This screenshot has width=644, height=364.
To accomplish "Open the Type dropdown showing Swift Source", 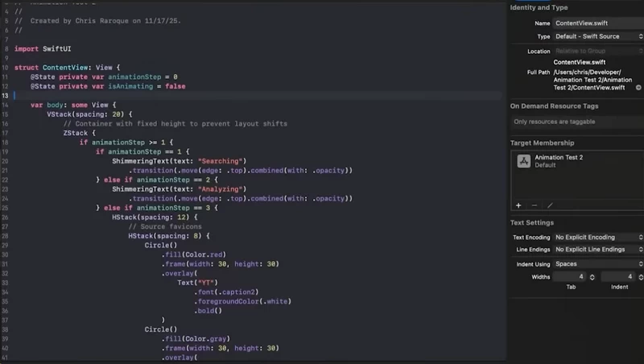I will [x=598, y=36].
